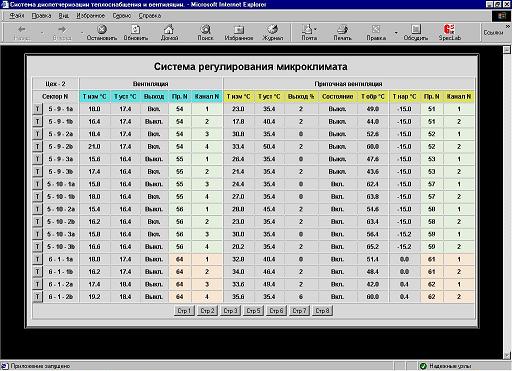
Task: Click the trusted sites zone status icon
Action: pyautogui.click(x=423, y=366)
